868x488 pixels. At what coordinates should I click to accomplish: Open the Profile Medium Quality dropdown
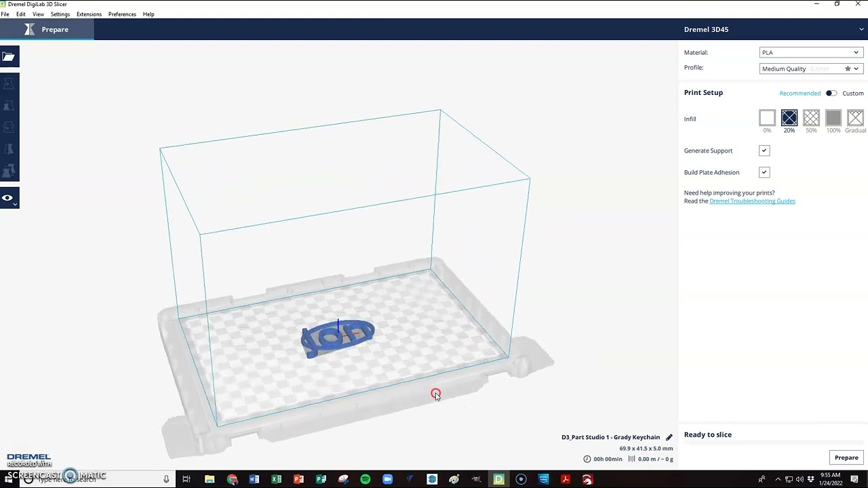click(811, 68)
